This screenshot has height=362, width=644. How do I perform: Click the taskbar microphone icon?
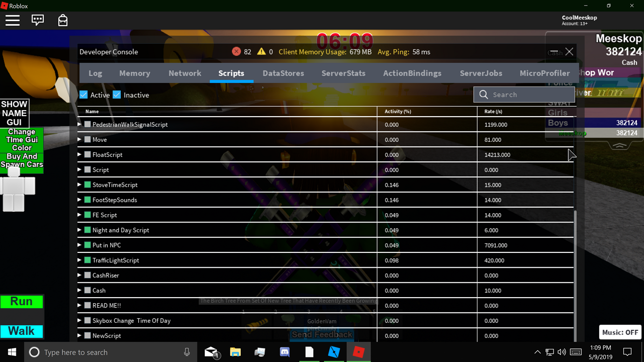[x=187, y=352]
